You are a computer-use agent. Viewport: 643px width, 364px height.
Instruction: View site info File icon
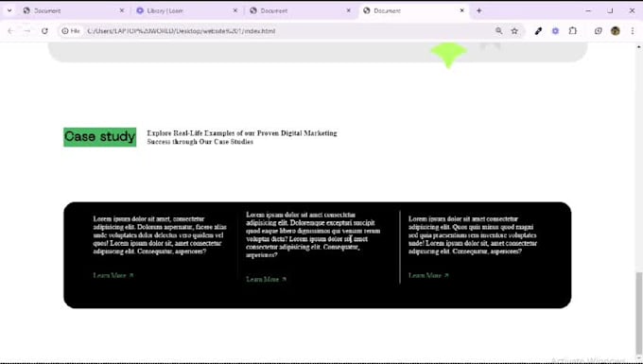[x=71, y=31]
